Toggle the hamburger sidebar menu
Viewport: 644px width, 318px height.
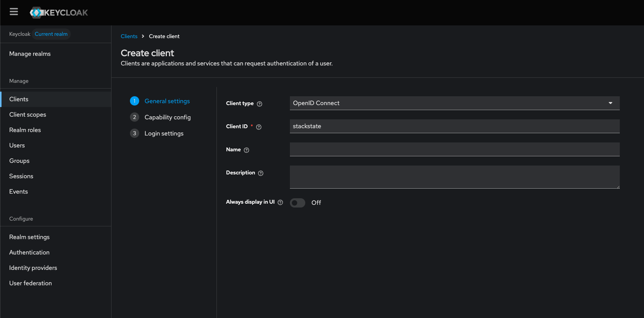click(14, 12)
